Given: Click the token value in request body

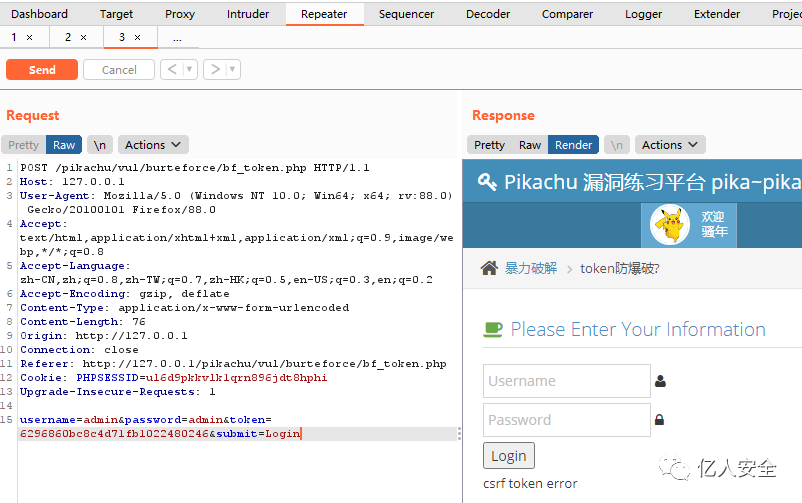Looking at the screenshot, I should (114, 433).
